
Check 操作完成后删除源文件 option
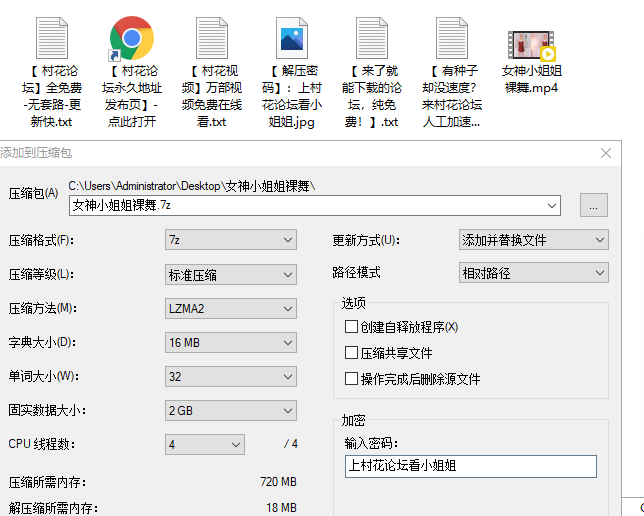pyautogui.click(x=351, y=379)
